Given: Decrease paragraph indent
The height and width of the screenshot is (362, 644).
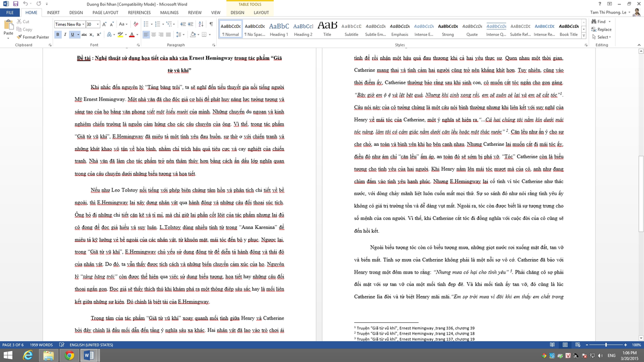Looking at the screenshot, I should coord(183,24).
